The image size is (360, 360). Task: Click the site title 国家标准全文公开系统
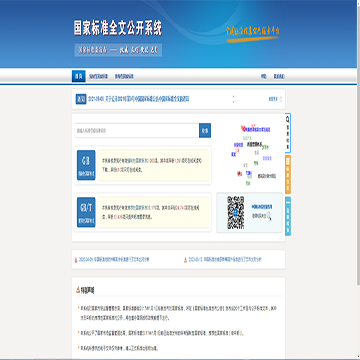click(x=118, y=29)
